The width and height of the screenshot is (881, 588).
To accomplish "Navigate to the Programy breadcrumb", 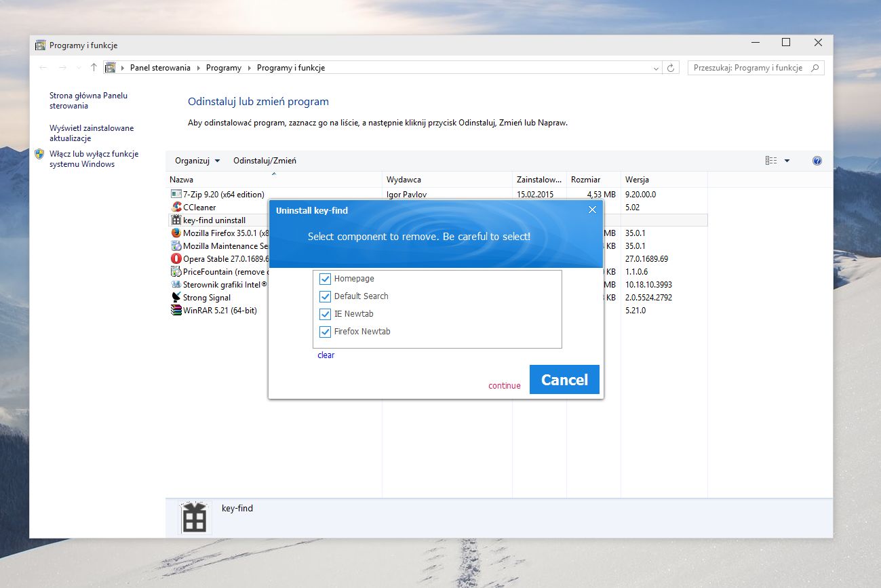I will click(224, 68).
